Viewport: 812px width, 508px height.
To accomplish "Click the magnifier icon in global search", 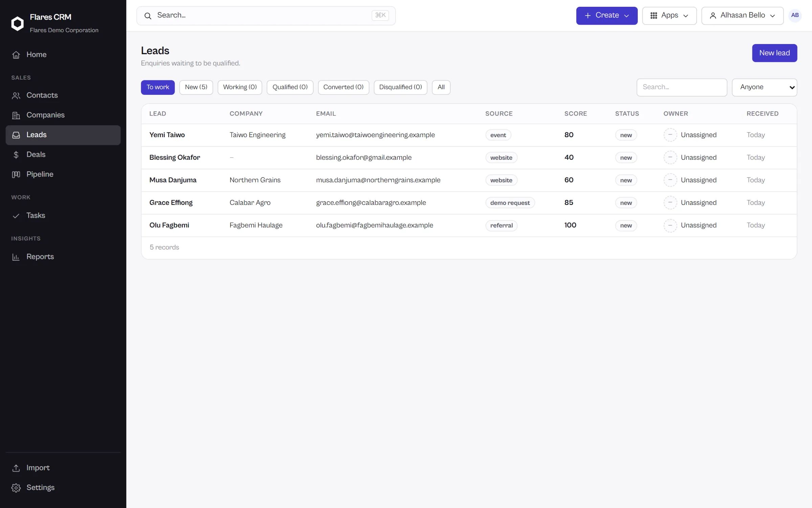I will pos(148,16).
